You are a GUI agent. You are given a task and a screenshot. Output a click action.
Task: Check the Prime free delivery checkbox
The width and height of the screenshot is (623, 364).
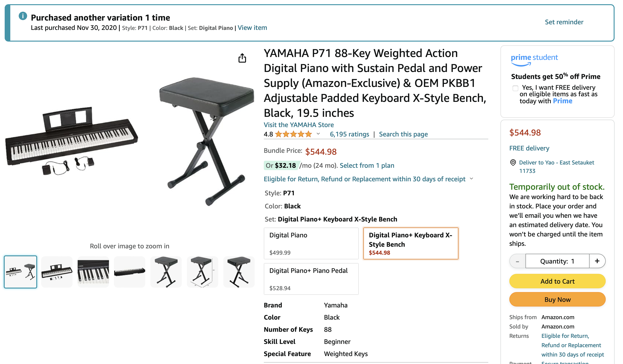(515, 88)
